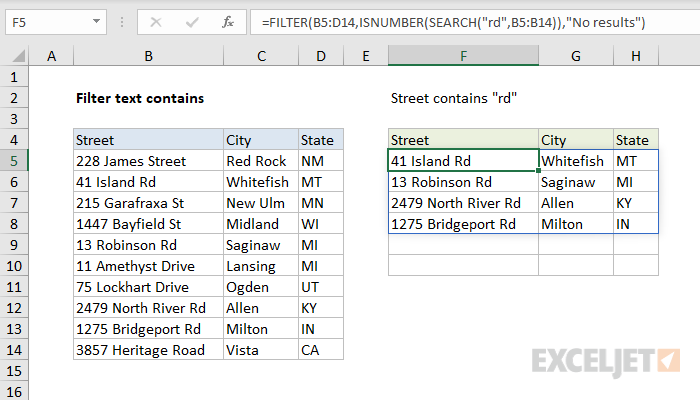This screenshot has height=400, width=700.
Task: Select cell "NM"
Action: pos(321,161)
